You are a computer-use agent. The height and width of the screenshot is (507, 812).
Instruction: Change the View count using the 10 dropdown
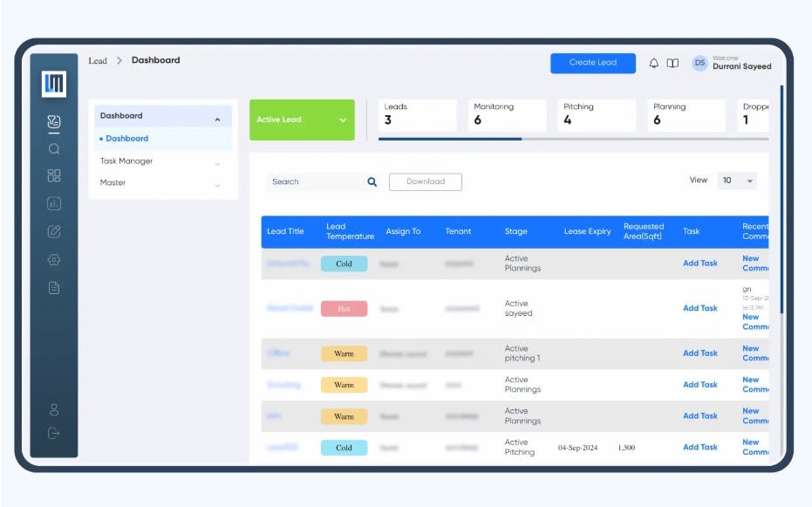click(x=737, y=180)
